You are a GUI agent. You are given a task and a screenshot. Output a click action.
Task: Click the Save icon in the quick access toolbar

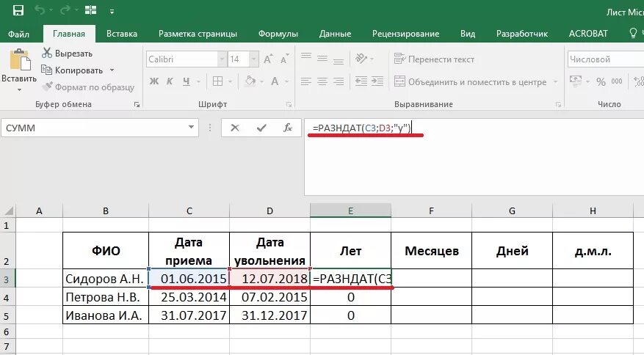18,10
